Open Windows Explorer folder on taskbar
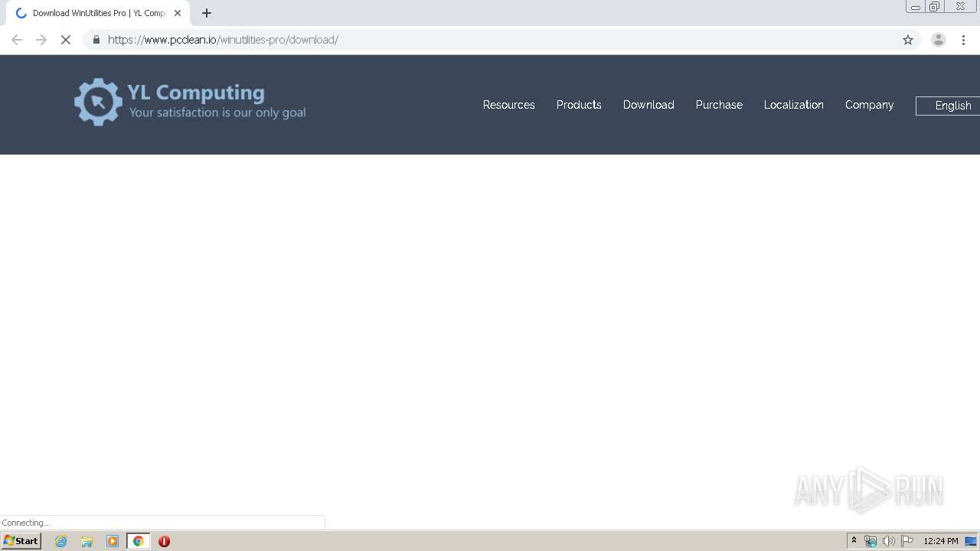Image resolution: width=980 pixels, height=551 pixels. coord(87,541)
